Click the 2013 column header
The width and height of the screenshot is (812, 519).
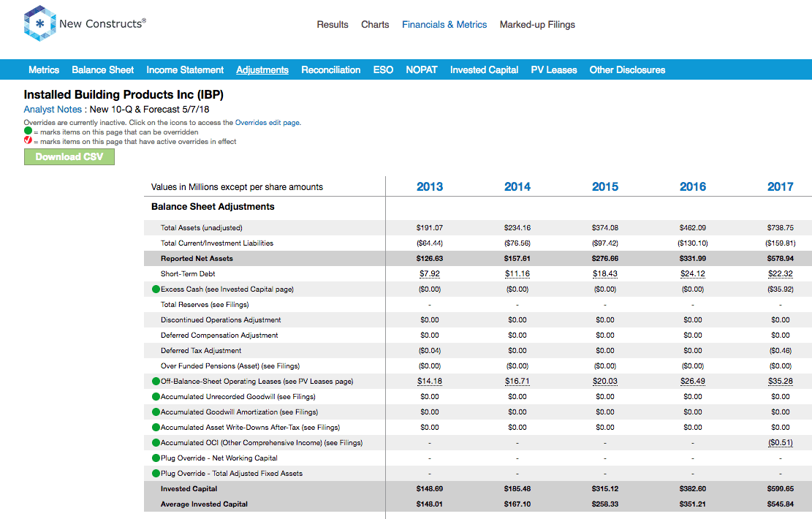(430, 186)
